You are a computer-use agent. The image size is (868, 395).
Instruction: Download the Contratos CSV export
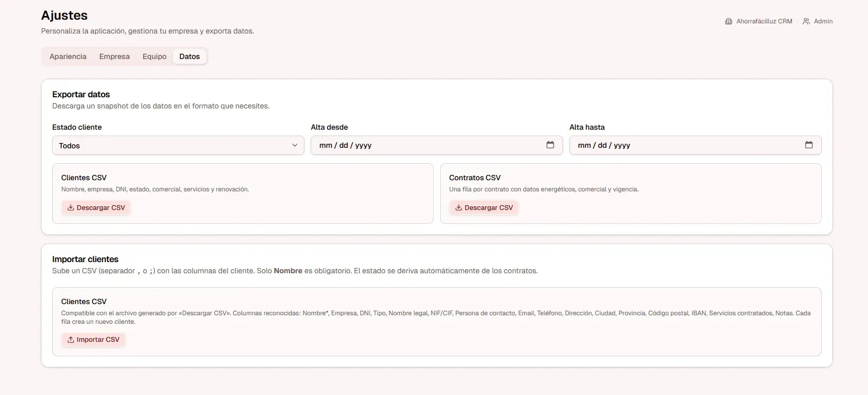point(484,208)
